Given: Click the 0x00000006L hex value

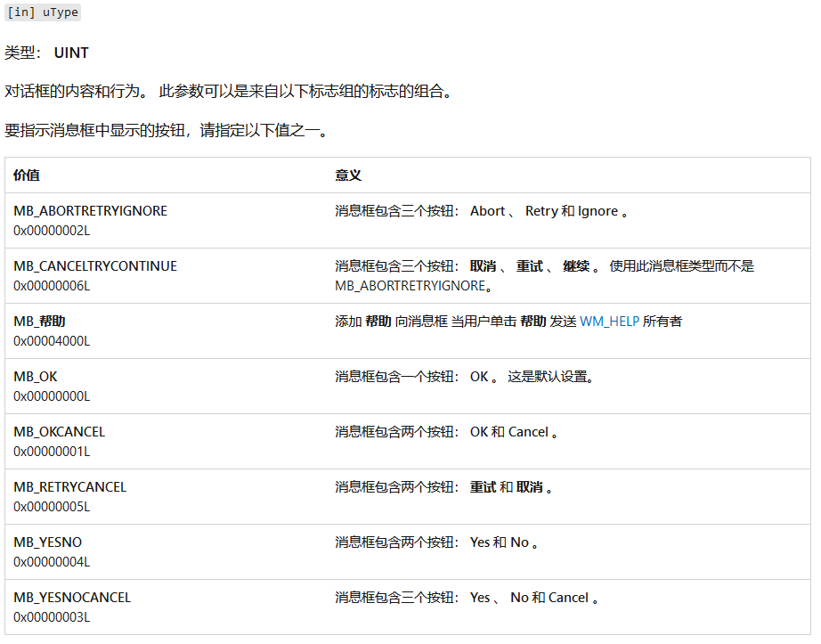Looking at the screenshot, I should tap(52, 286).
